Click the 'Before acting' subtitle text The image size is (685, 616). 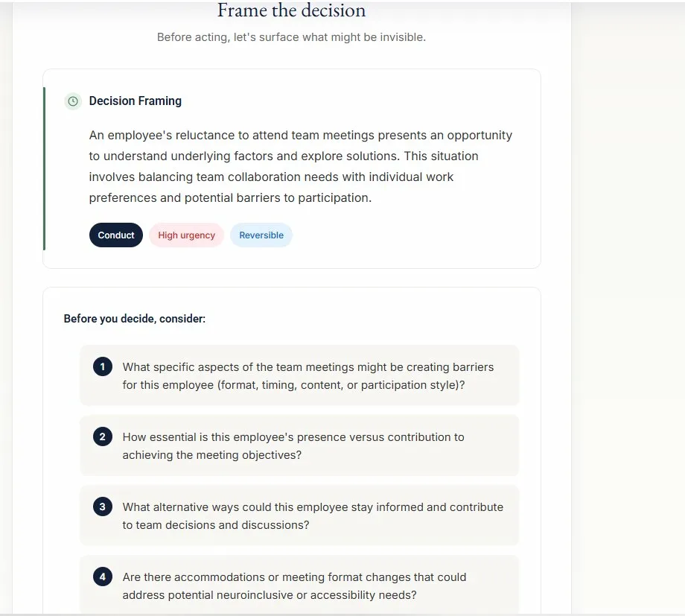click(x=291, y=37)
